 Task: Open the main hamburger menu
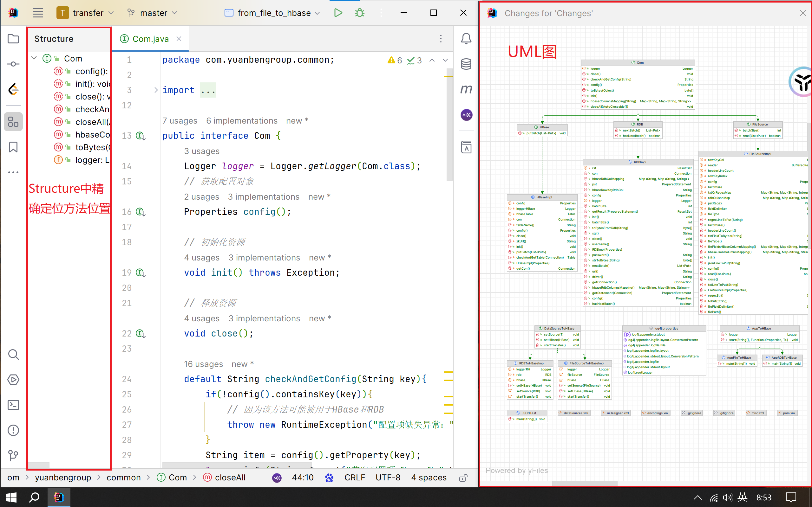click(x=38, y=13)
